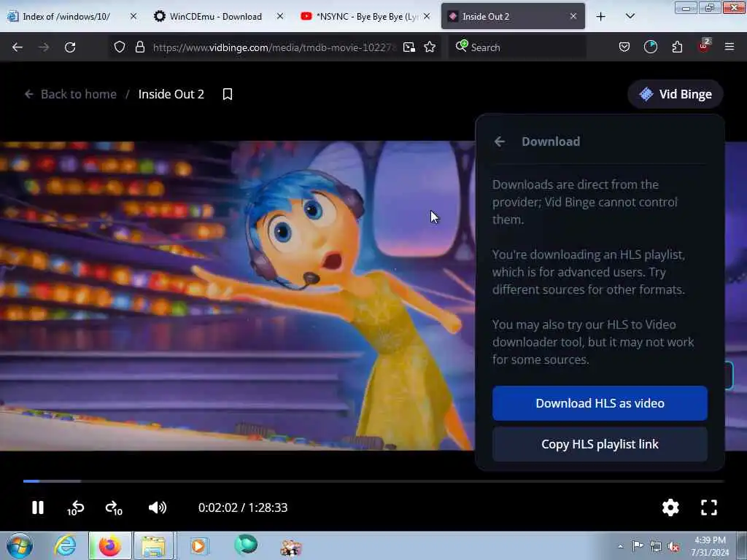Mute the player volume

tap(158, 507)
